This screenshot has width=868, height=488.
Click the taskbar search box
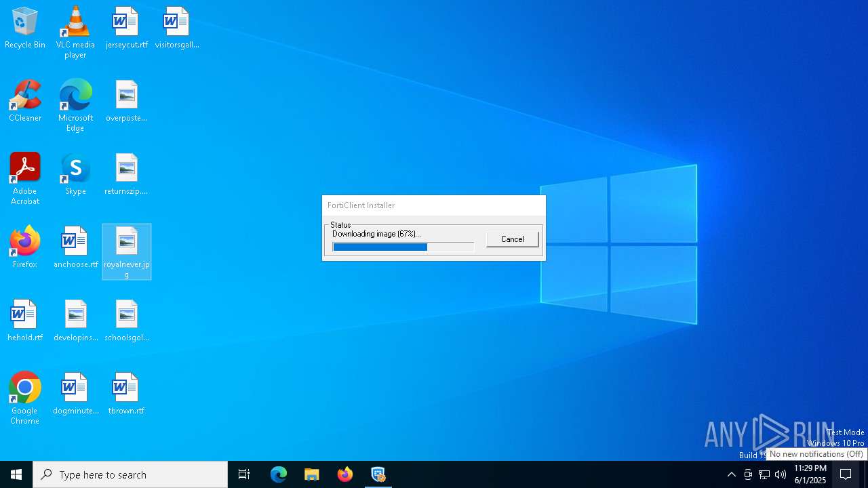pyautogui.click(x=130, y=474)
